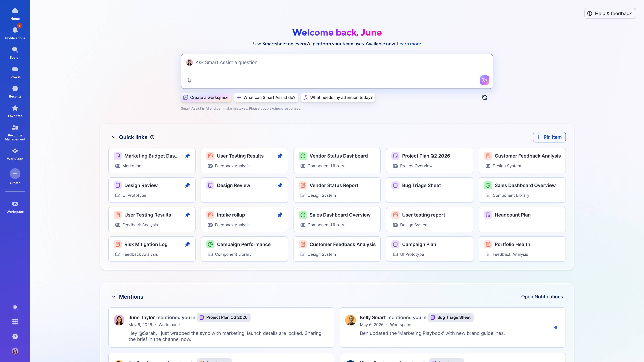
Task: Select "What needs my attention today?" suggestion
Action: tap(338, 97)
